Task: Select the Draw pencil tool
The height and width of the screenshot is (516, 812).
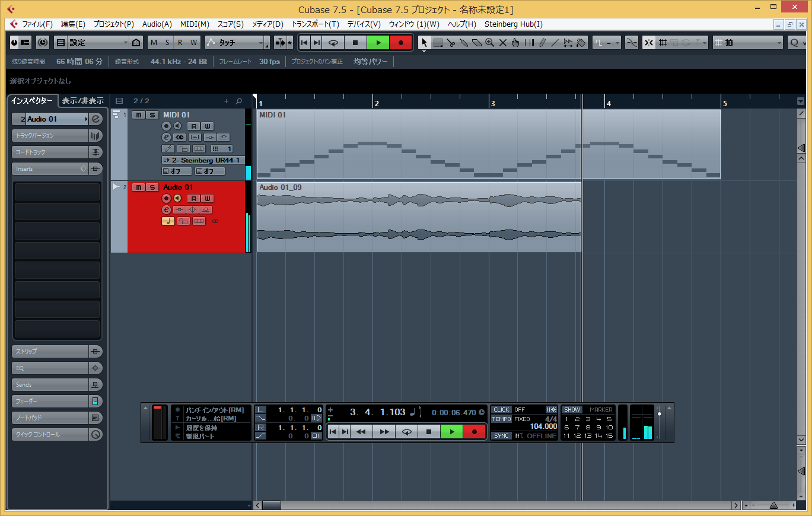Action: point(542,43)
